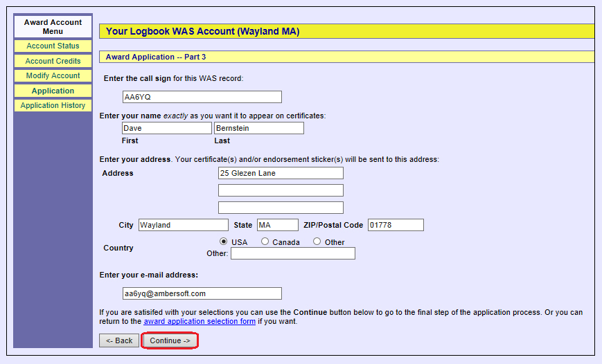Click the call sign field containing AA6YQ
Screen dimensions: 602x364
click(x=201, y=97)
